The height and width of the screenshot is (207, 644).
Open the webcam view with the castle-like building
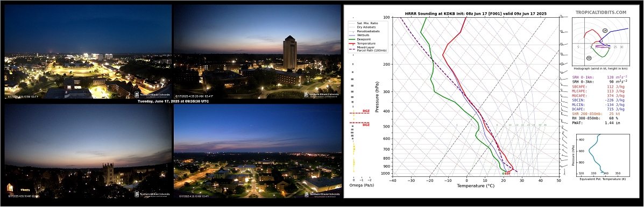pos(88,151)
